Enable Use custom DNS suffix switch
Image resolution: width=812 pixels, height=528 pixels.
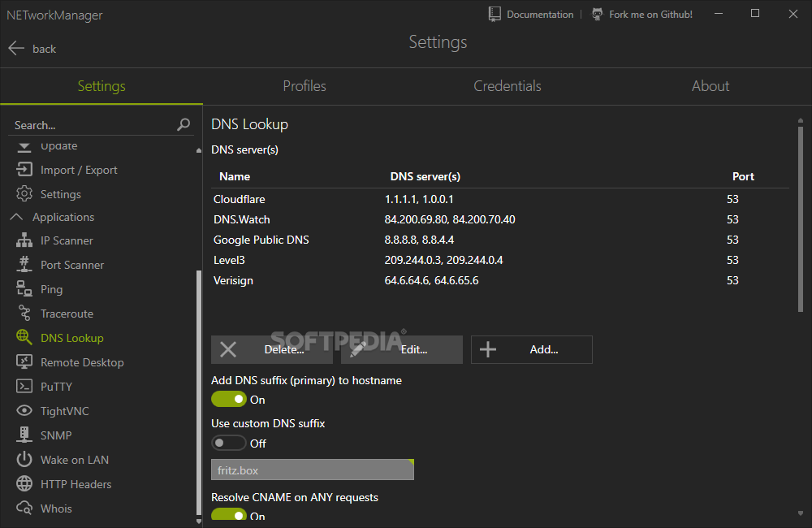(228, 443)
